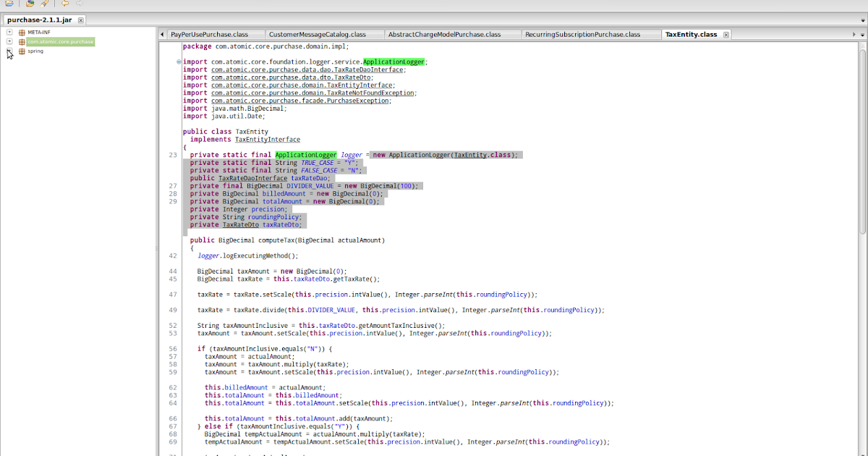The height and width of the screenshot is (456, 868).
Task: Click the public class TaxEntity declaration
Action: pos(225,132)
